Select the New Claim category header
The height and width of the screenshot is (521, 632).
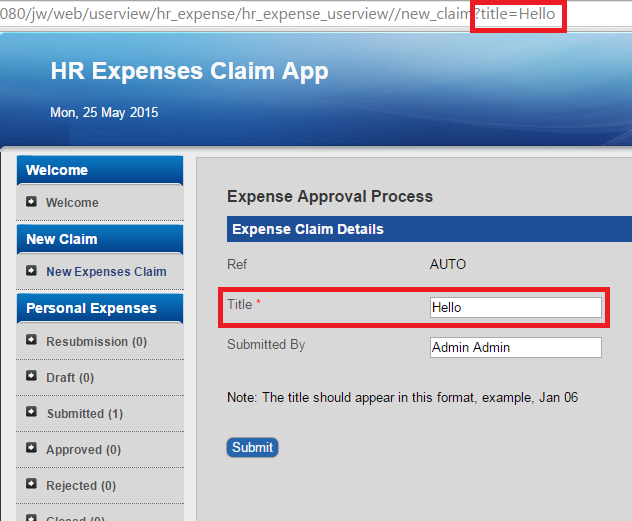click(x=99, y=239)
